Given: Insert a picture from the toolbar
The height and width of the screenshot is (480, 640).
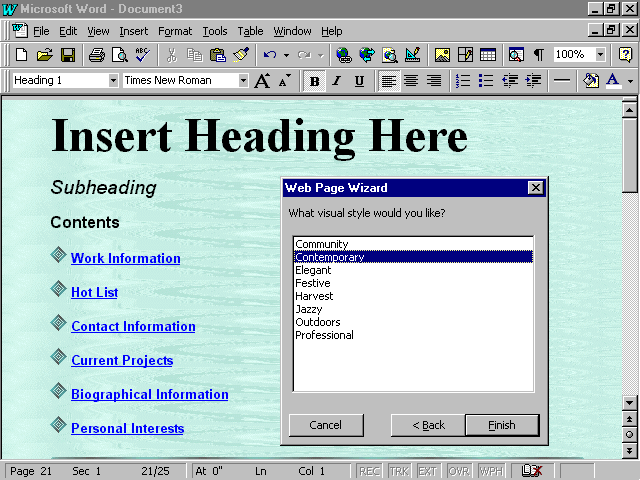Looking at the screenshot, I should click(442, 54).
